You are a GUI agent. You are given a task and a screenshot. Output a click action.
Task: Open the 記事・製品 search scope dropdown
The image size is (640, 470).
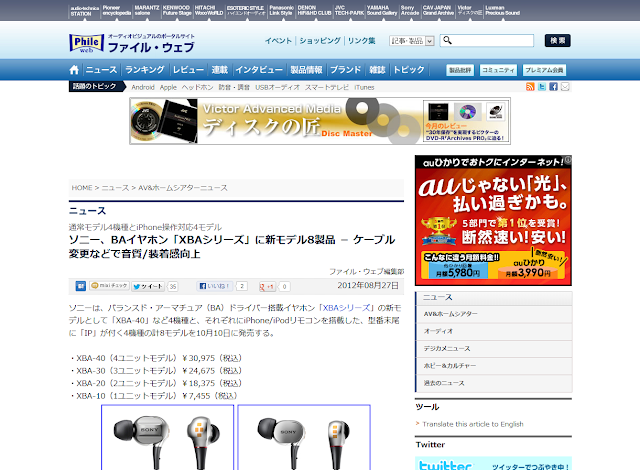[x=411, y=40]
